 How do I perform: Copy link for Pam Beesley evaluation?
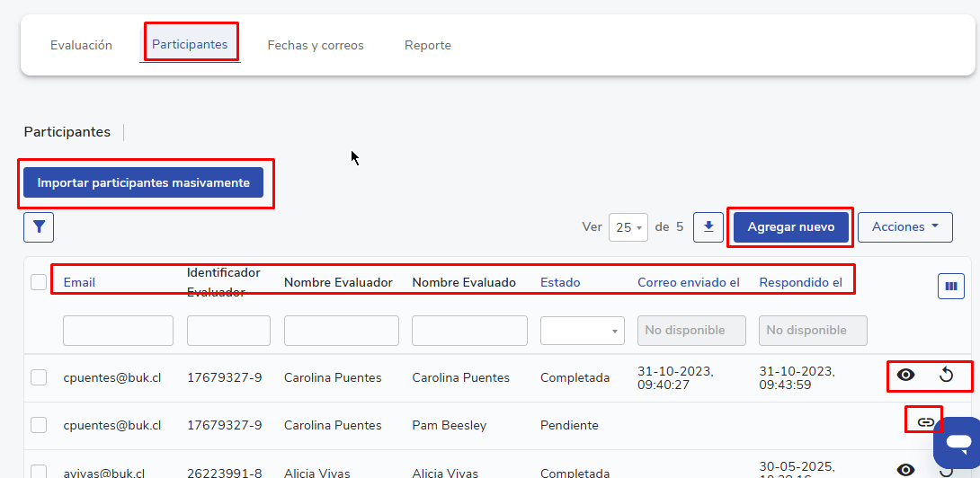pos(925,421)
